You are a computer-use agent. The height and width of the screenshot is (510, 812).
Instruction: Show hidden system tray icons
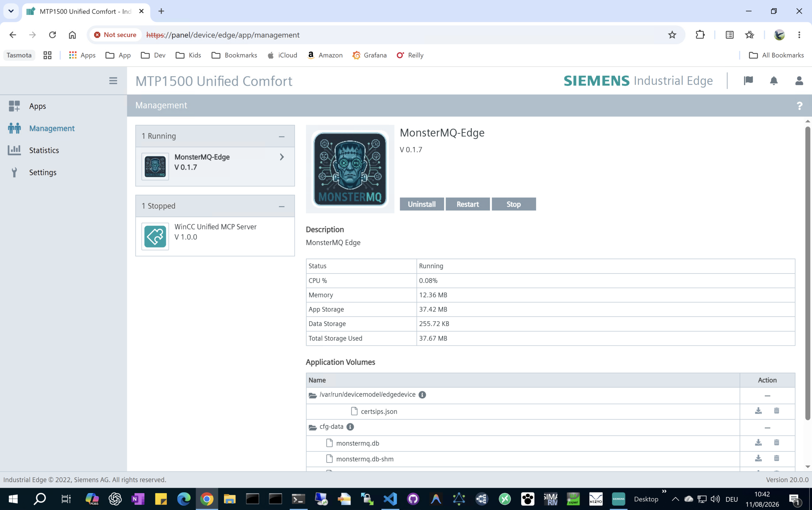pos(675,499)
